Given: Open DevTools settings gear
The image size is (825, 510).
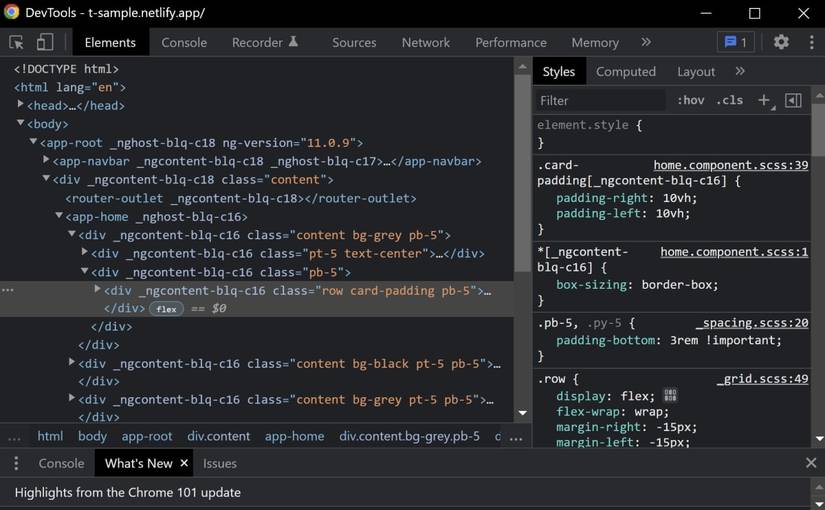Looking at the screenshot, I should (x=781, y=42).
